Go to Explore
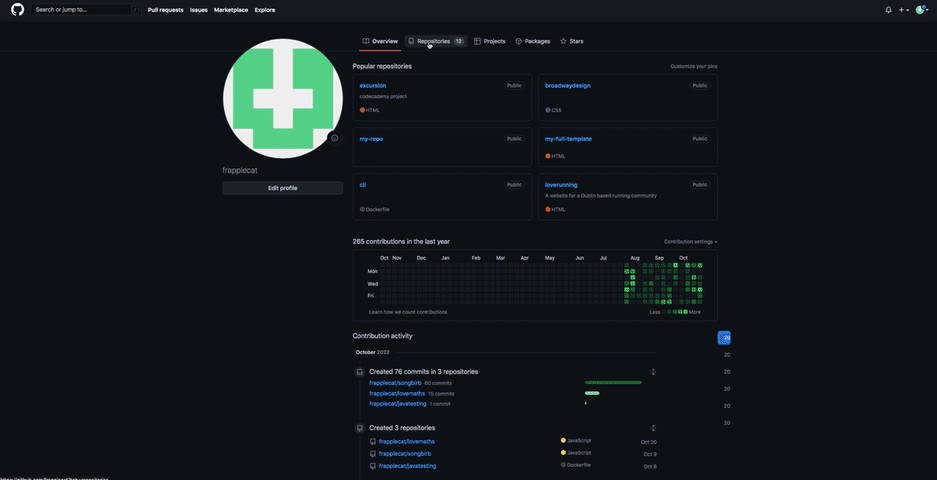 (x=265, y=10)
